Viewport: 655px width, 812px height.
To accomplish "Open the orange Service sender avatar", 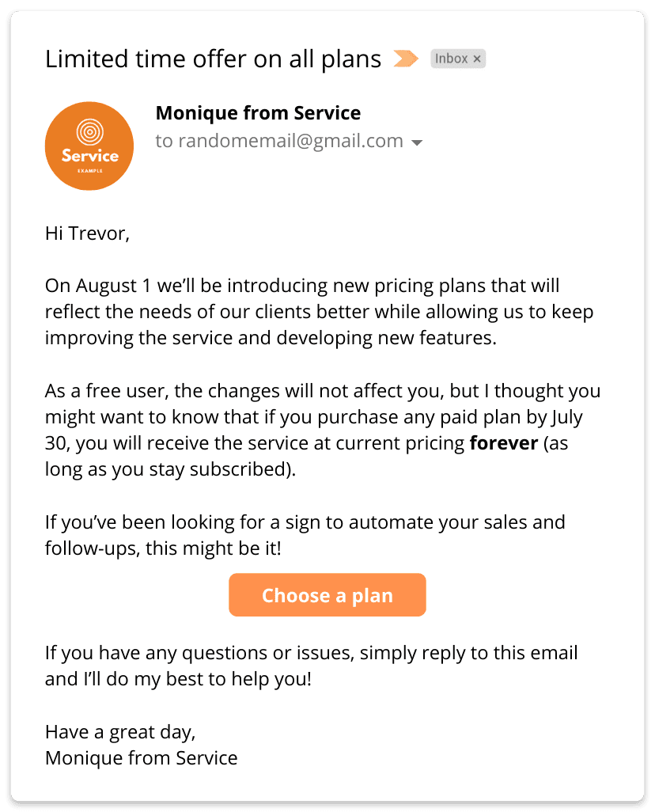I will tap(89, 147).
